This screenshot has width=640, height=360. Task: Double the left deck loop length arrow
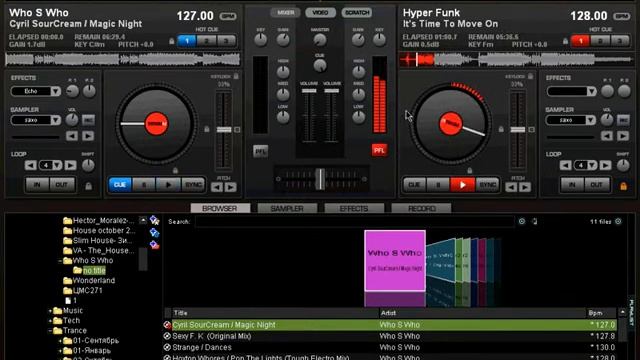pyautogui.click(x=70, y=165)
